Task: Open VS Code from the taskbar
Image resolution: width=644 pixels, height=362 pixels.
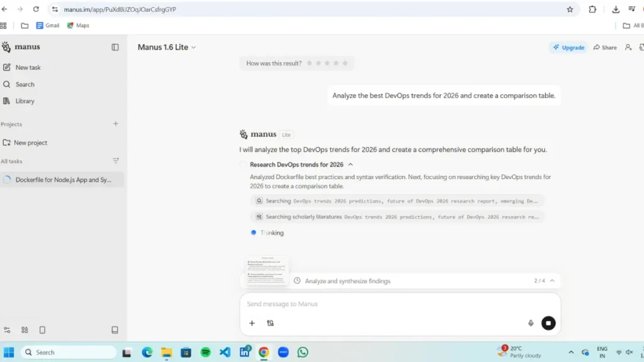Action: click(x=225, y=353)
